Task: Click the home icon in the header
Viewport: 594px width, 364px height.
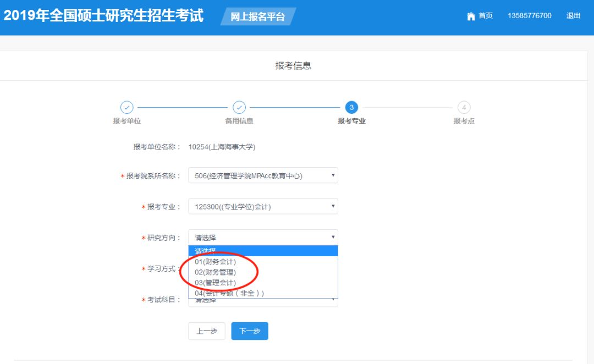Action: (471, 16)
